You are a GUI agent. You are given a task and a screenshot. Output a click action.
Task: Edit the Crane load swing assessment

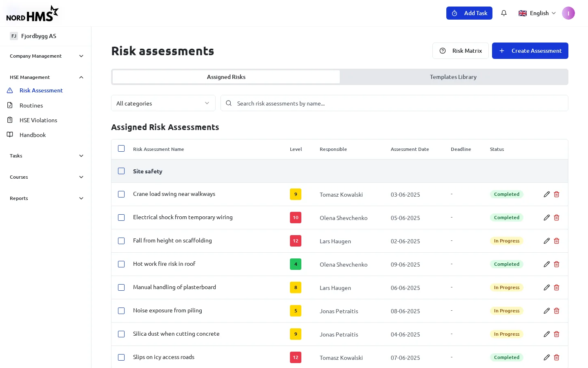(547, 194)
